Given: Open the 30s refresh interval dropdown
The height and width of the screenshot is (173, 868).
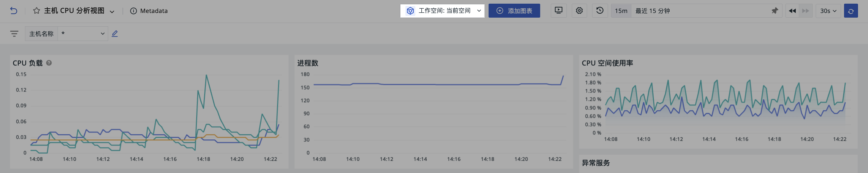Looking at the screenshot, I should [828, 11].
